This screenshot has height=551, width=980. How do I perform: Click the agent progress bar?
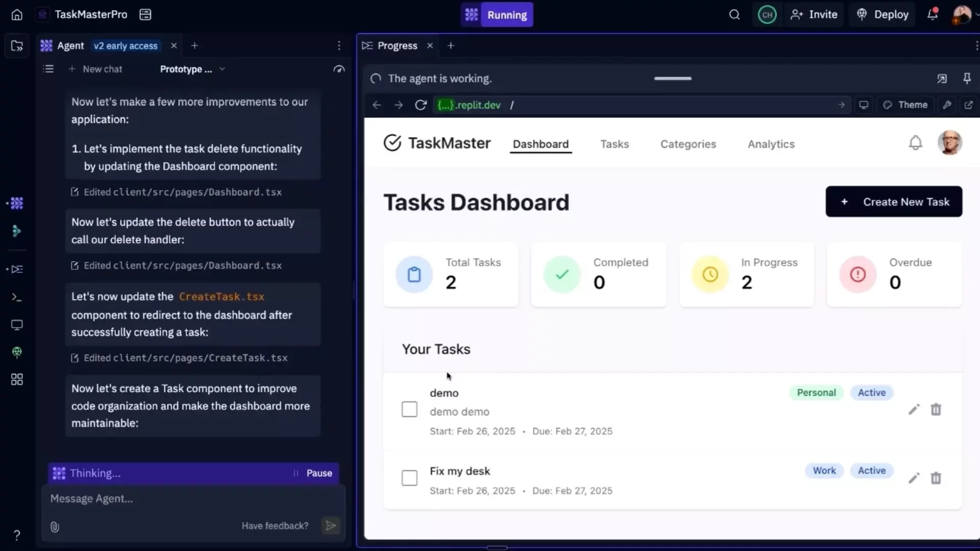pyautogui.click(x=672, y=79)
